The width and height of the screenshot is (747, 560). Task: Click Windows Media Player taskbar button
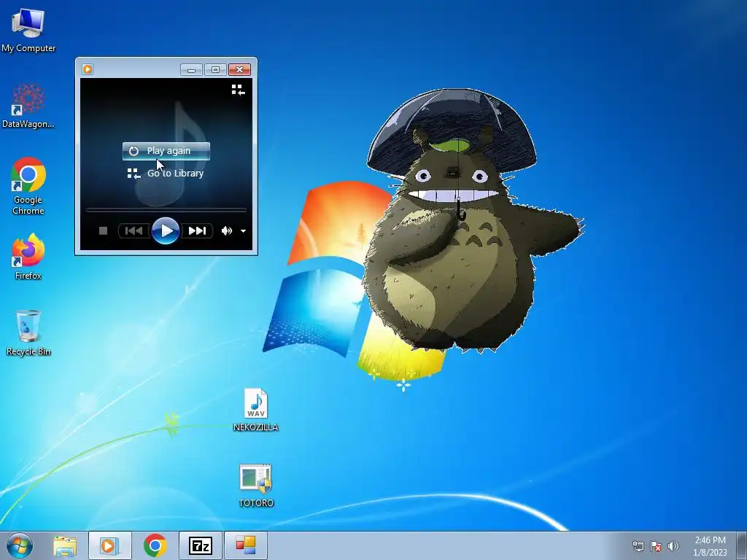coord(109,545)
